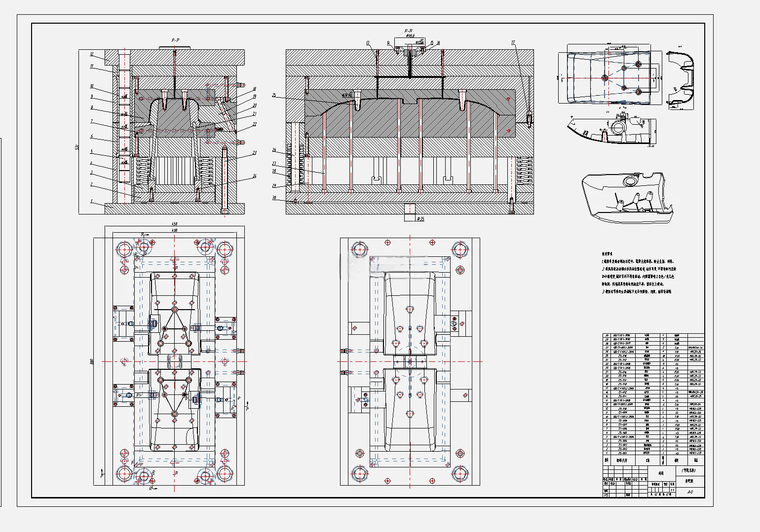Select part balloon number 12 on P-P section
760x532 pixels.
92,54
